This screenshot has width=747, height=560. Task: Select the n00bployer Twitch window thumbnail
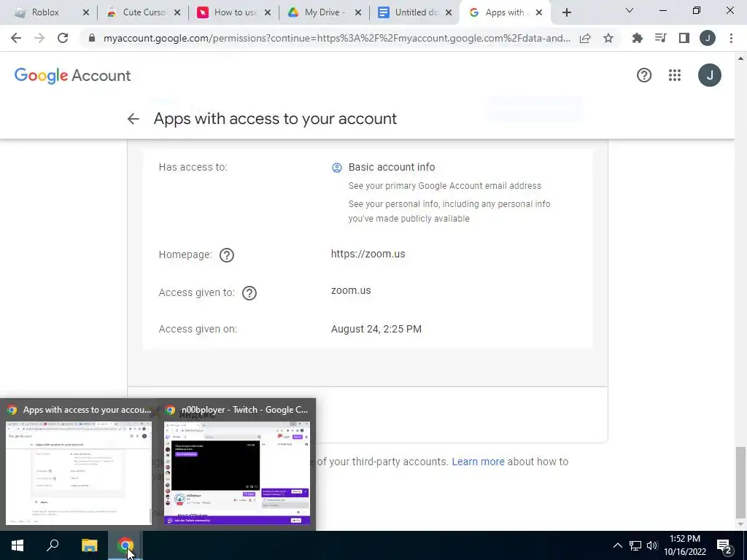coord(237,464)
